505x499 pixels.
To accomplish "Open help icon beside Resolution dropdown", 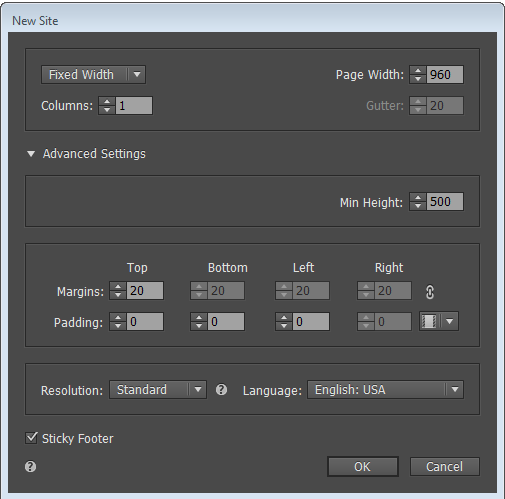I will [x=221, y=389].
